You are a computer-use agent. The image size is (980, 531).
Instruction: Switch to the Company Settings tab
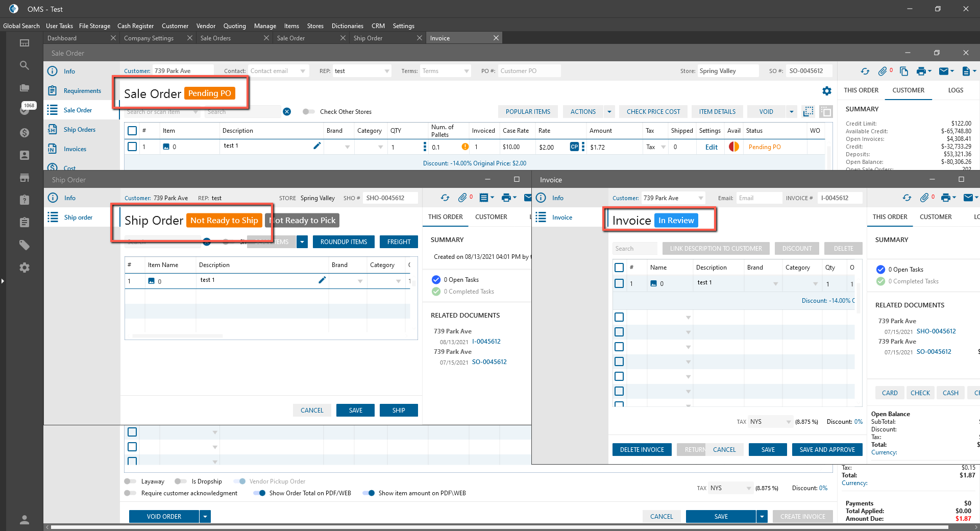pyautogui.click(x=149, y=38)
